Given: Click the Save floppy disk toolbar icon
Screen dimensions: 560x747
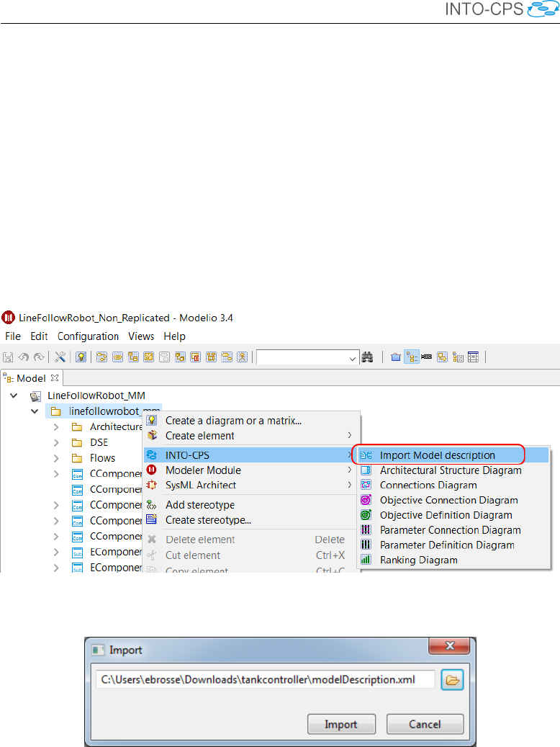Looking at the screenshot, I should [8, 357].
